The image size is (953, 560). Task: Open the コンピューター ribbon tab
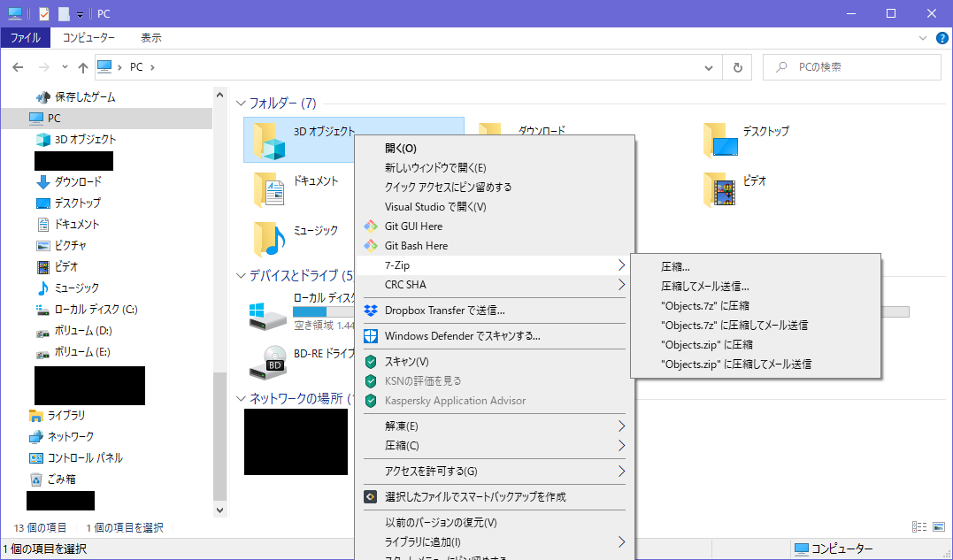click(x=88, y=38)
